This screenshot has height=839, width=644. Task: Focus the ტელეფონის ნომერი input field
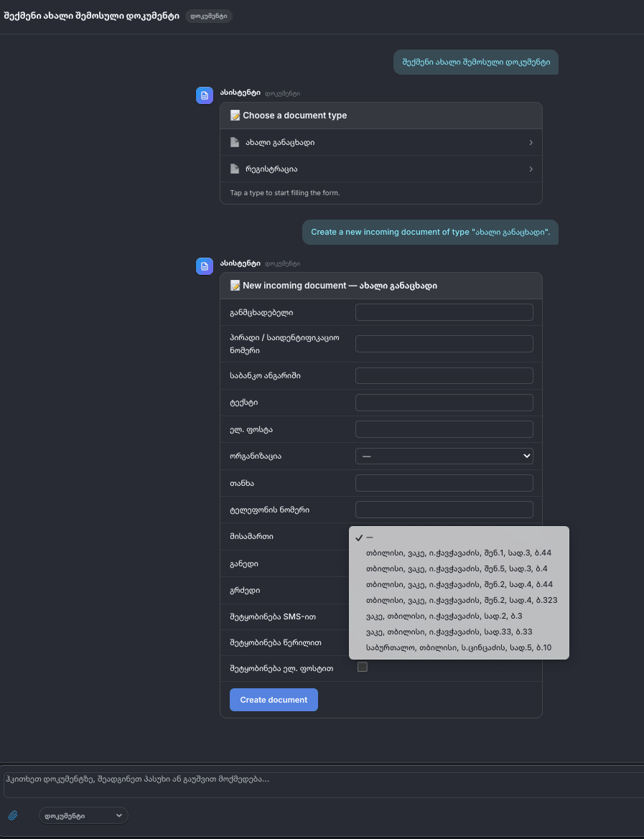click(444, 510)
